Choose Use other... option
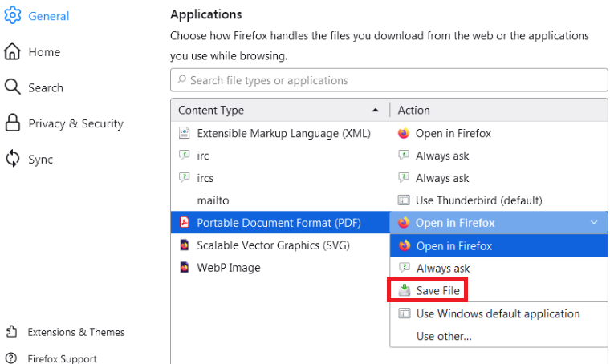Image resolution: width=610 pixels, height=364 pixels. click(x=498, y=336)
